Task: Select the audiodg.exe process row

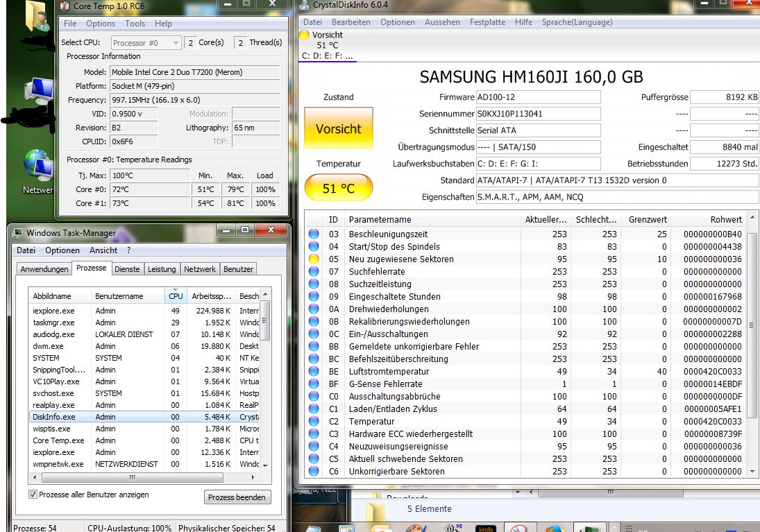Action: click(x=144, y=334)
